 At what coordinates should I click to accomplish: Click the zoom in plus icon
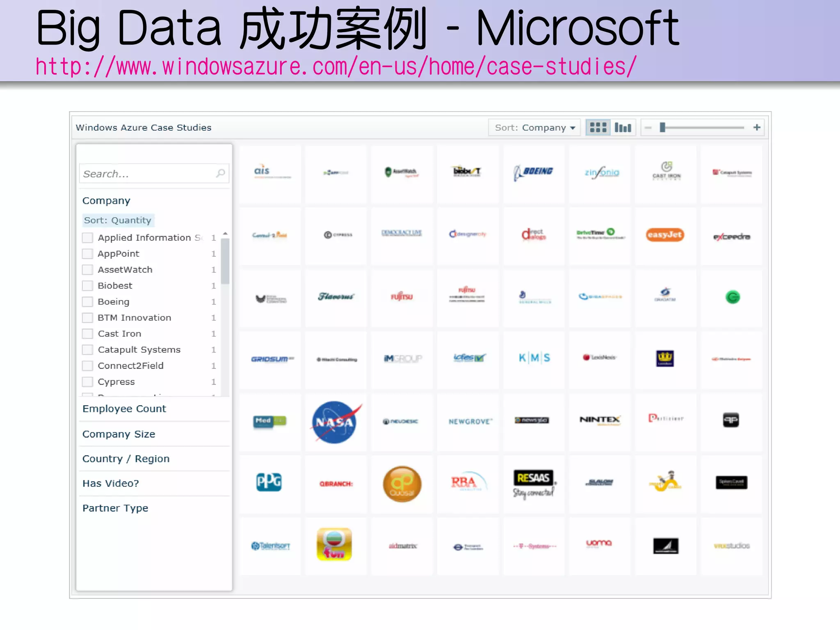(757, 128)
